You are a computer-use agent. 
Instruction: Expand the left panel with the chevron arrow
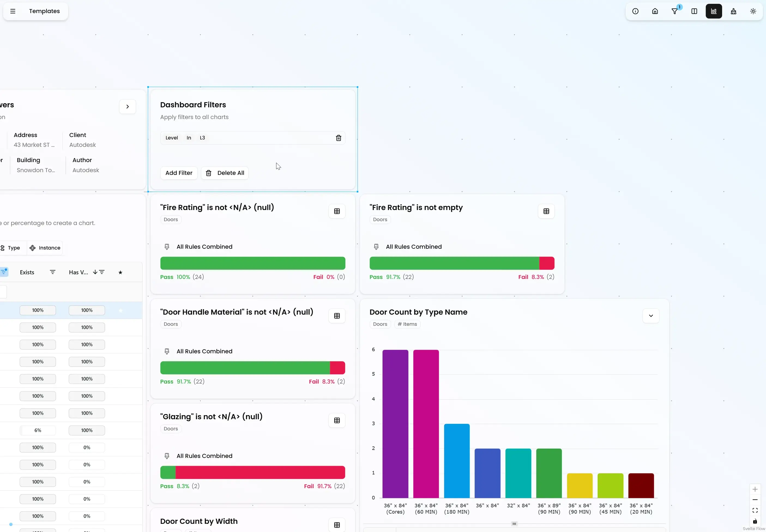tap(127, 106)
